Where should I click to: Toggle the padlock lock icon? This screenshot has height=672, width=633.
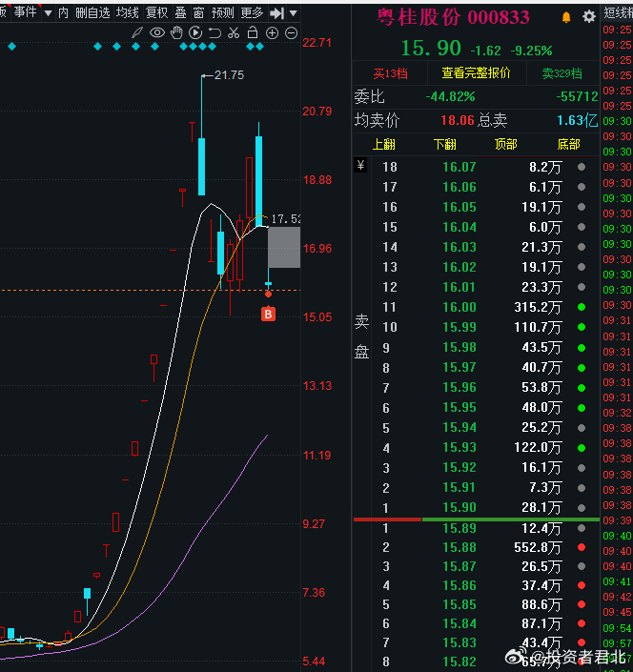click(x=253, y=32)
